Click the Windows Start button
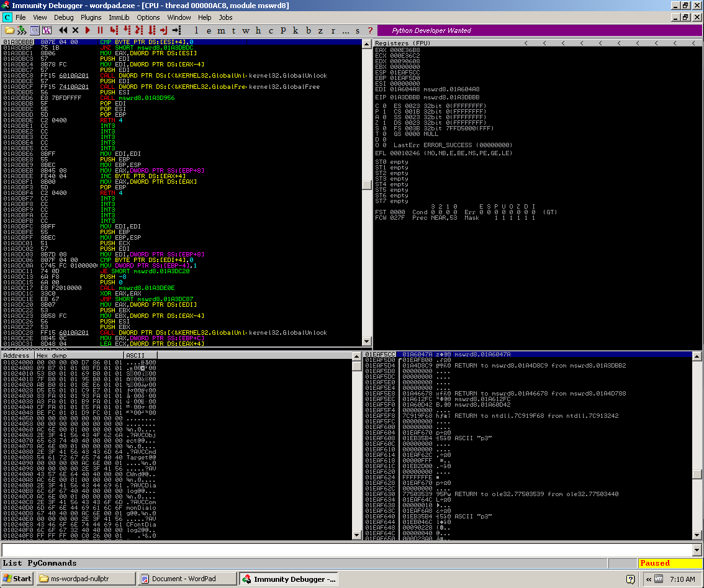This screenshot has width=704, height=588. click(x=17, y=579)
